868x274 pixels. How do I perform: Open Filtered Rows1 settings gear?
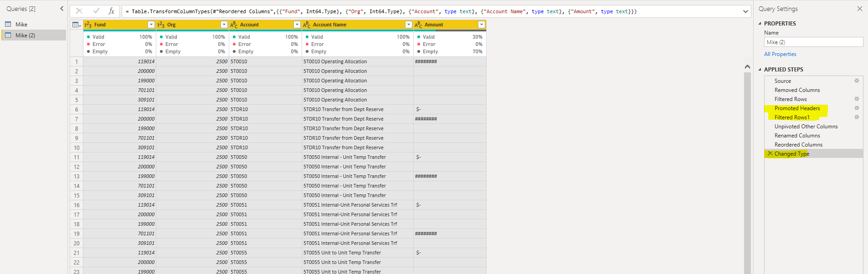(x=857, y=117)
